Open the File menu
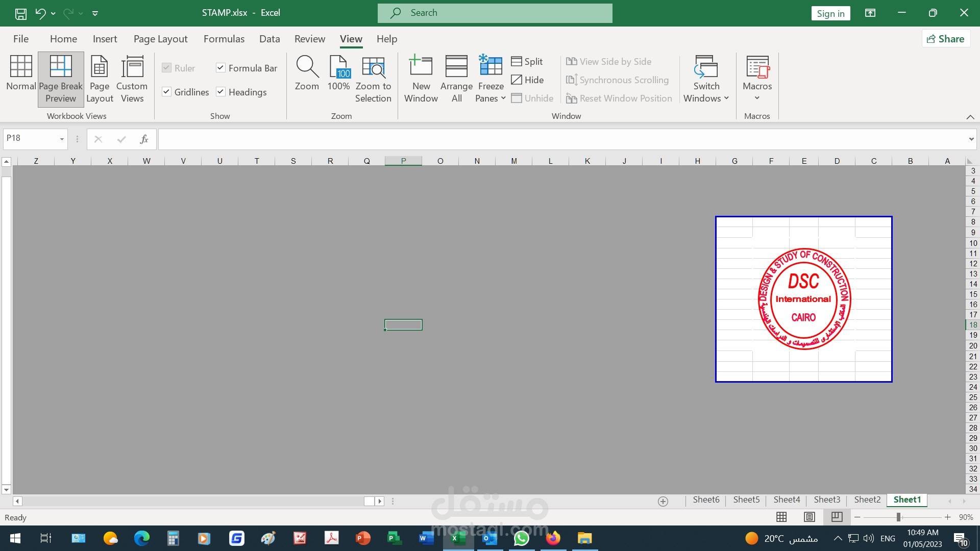Image resolution: width=980 pixels, height=551 pixels. 21,39
